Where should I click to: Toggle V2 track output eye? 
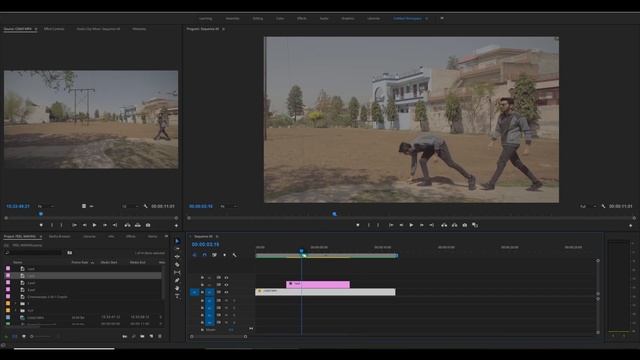point(226,285)
